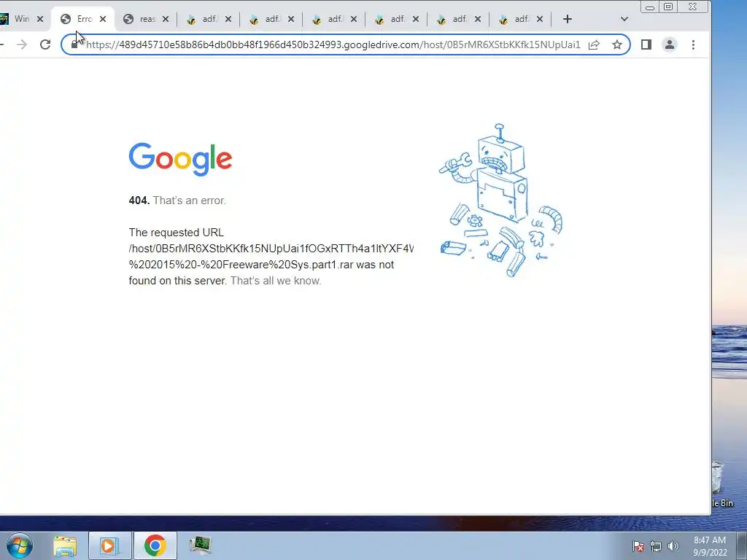747x560 pixels.
Task: Close the Chrome window
Action: tap(693, 7)
